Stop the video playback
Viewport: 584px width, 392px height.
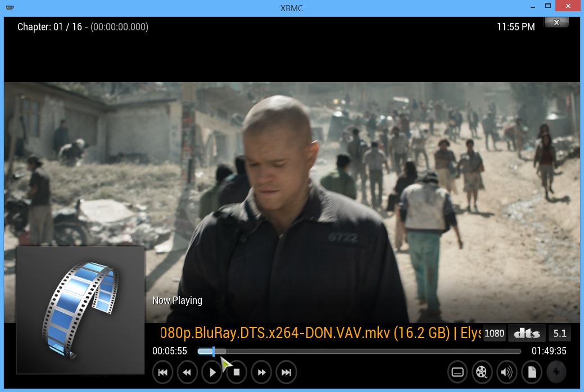(237, 372)
